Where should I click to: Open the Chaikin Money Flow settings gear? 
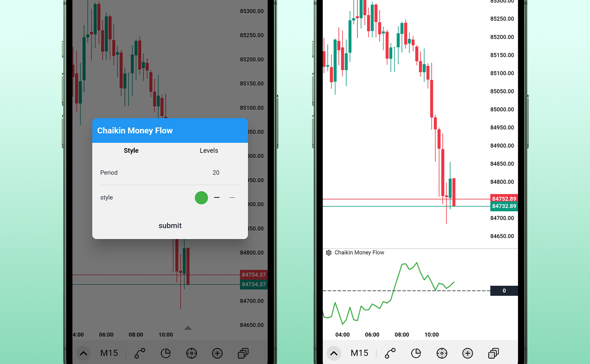(329, 252)
